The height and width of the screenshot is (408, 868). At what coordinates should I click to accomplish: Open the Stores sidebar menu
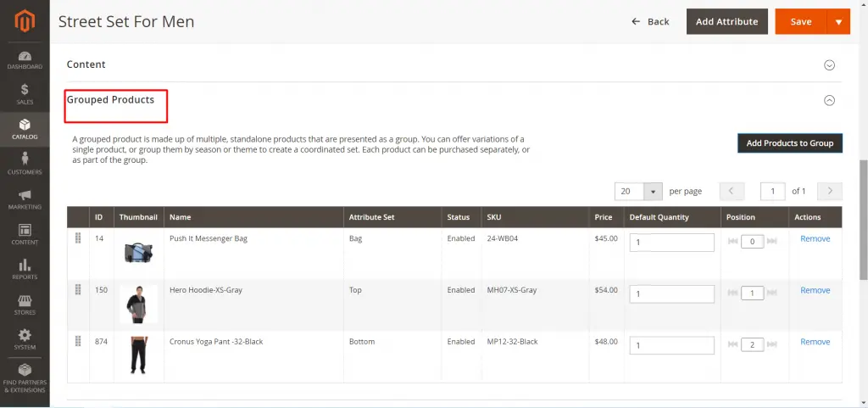click(x=25, y=305)
